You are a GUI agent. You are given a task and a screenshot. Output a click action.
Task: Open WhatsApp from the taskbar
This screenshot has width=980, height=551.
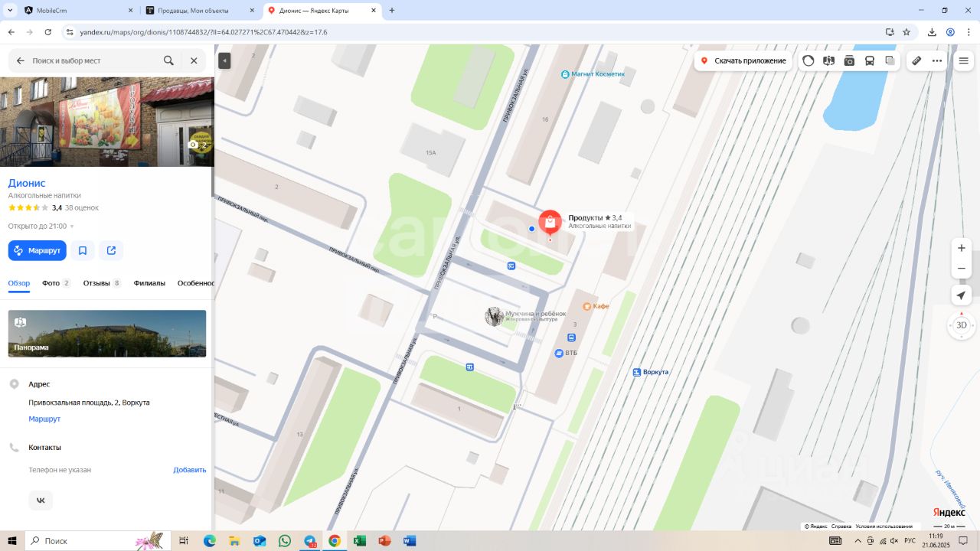pos(285,541)
